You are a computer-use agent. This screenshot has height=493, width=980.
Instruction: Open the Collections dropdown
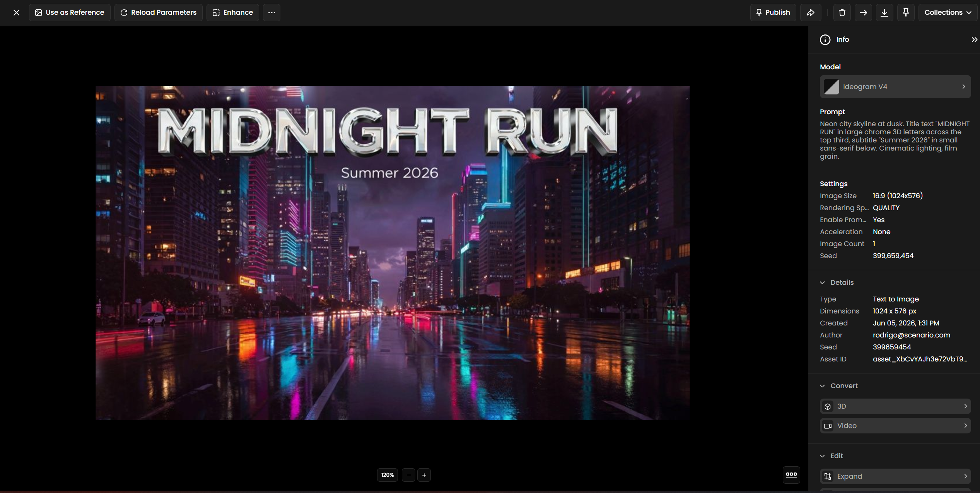[x=948, y=12]
